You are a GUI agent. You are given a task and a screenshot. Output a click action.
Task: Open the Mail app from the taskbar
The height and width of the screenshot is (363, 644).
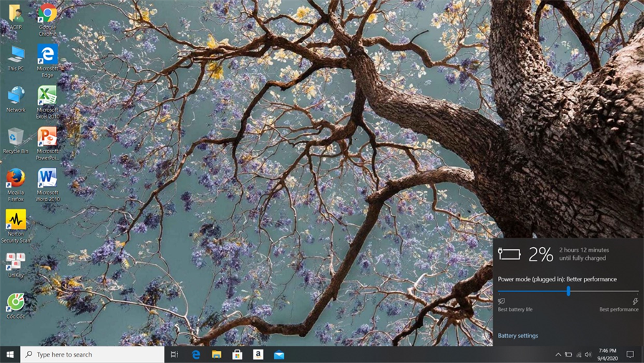[279, 354]
